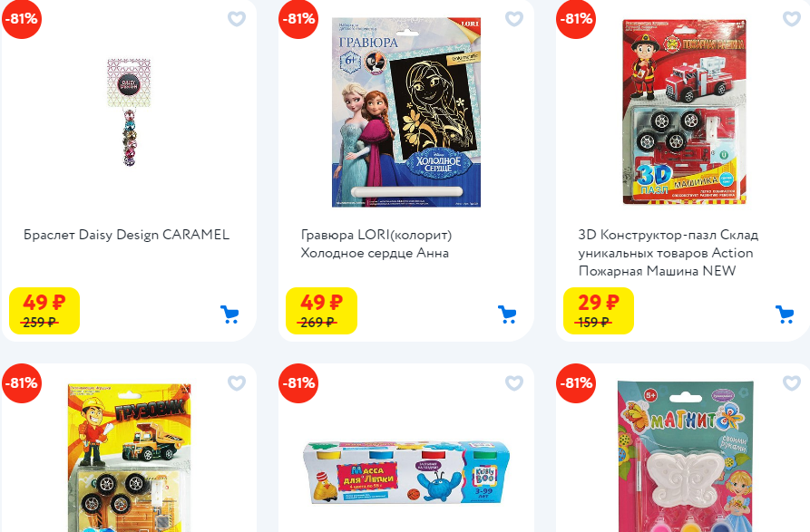Open the yellow Грузовик toy image
Viewport: 810px width, 532px height.
point(129,458)
